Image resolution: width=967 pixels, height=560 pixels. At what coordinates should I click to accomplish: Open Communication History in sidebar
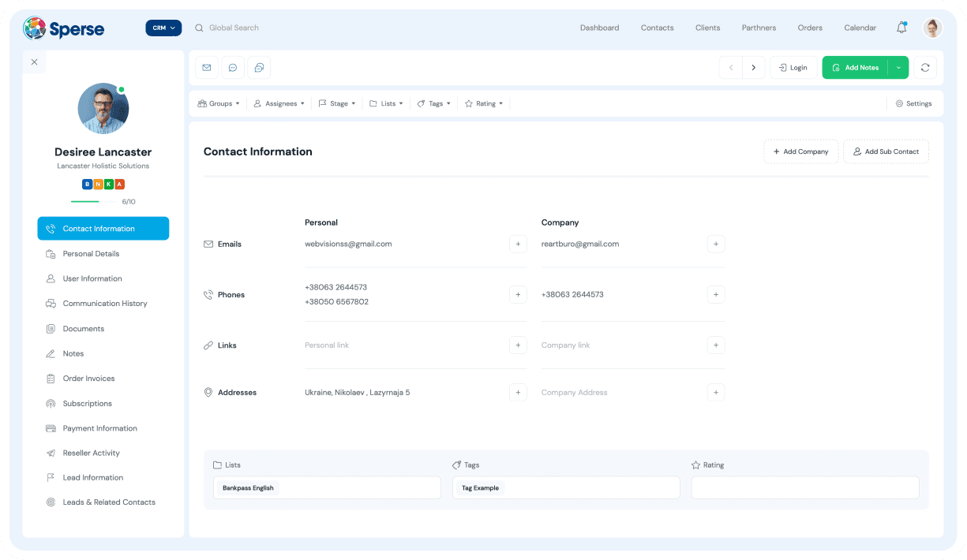click(104, 304)
